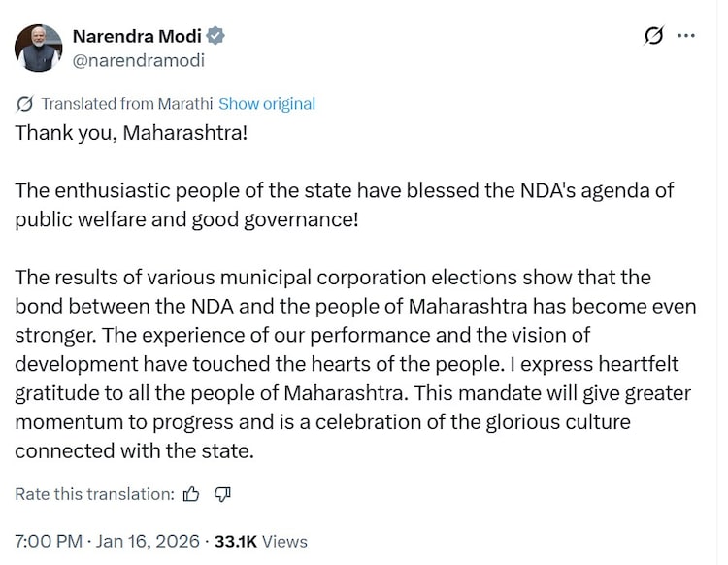Open the Grok actions icon at top right
The width and height of the screenshot is (728, 565).
(654, 36)
